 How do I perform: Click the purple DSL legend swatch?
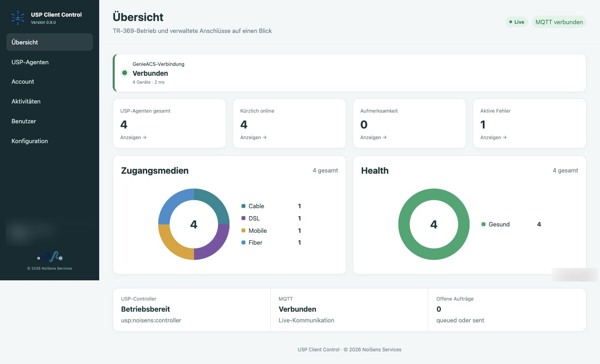[243, 218]
